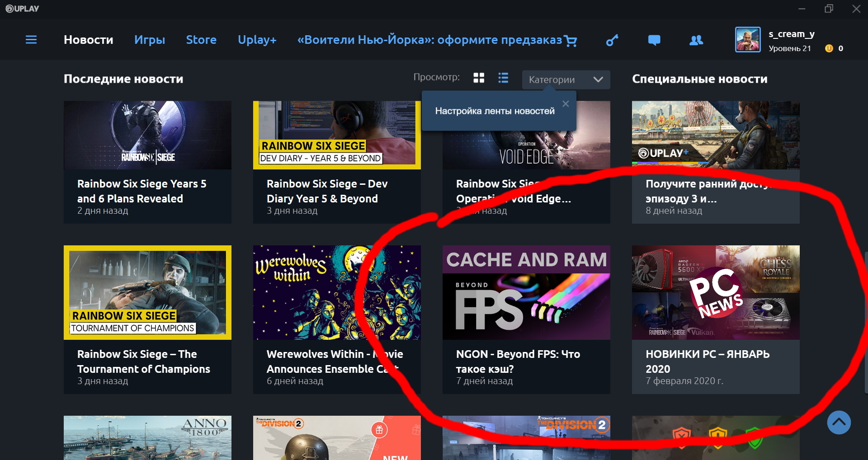Click the Uplay coin balance icon

coord(829,48)
